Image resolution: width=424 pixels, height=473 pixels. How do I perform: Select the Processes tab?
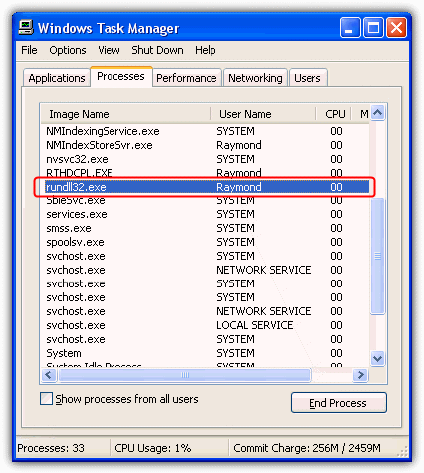pyautogui.click(x=121, y=76)
